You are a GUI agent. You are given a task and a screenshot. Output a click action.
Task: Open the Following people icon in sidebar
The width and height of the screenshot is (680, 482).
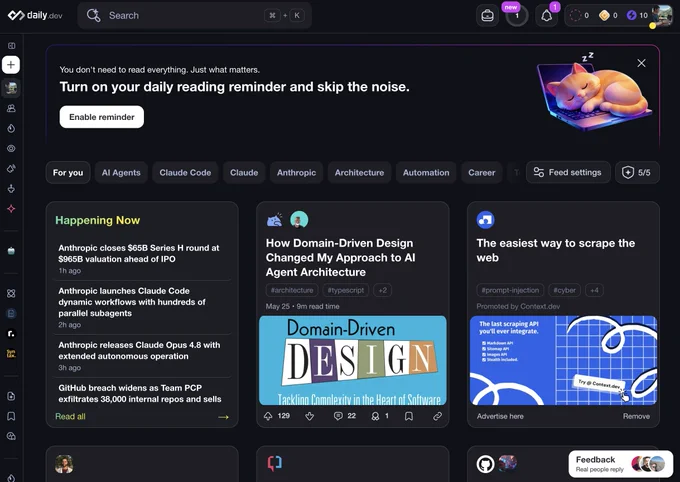(11, 108)
